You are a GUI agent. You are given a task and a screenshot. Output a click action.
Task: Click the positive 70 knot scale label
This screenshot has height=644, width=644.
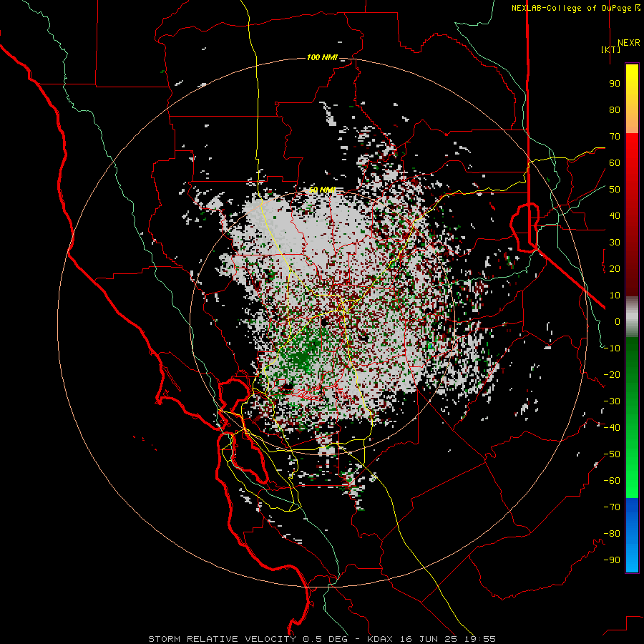615,137
